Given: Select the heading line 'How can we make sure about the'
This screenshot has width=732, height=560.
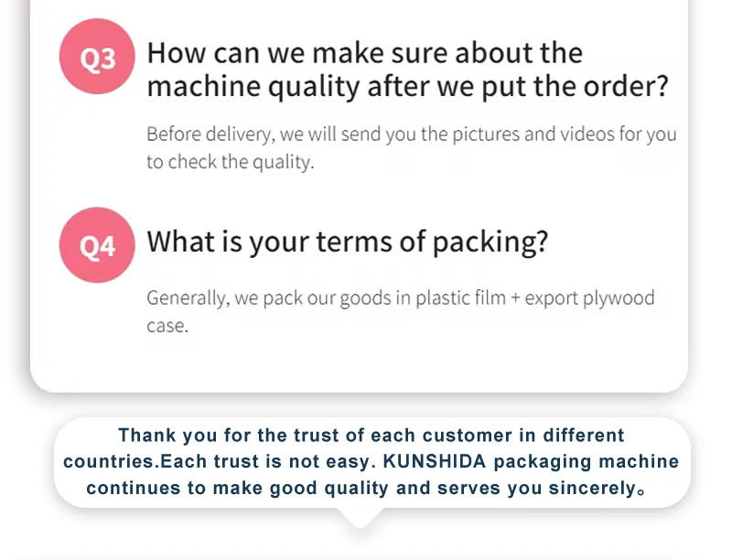Looking at the screenshot, I should point(364,52).
